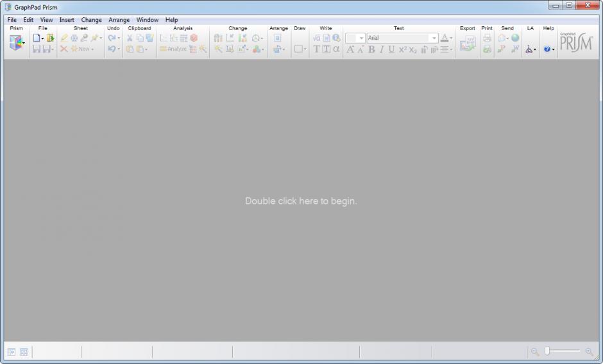Click the red cube icon in Analysis group

coord(194,38)
